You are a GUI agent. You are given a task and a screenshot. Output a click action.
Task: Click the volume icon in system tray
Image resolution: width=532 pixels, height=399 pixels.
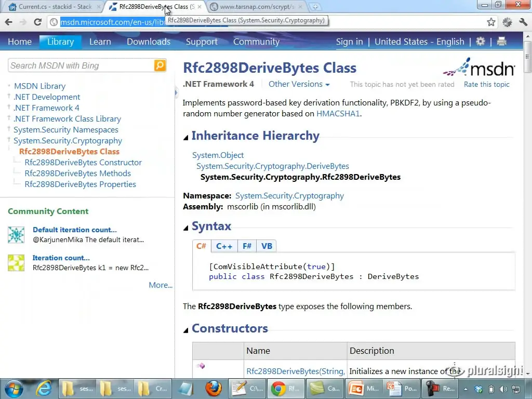coord(503,389)
